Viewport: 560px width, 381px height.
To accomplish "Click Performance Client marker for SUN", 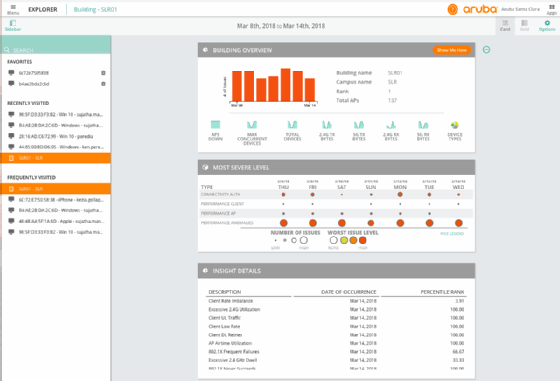I will pos(371,204).
